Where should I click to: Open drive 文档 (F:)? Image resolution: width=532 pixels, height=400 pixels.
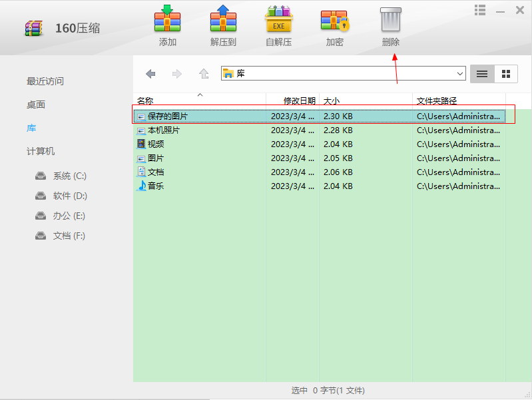pyautogui.click(x=60, y=236)
